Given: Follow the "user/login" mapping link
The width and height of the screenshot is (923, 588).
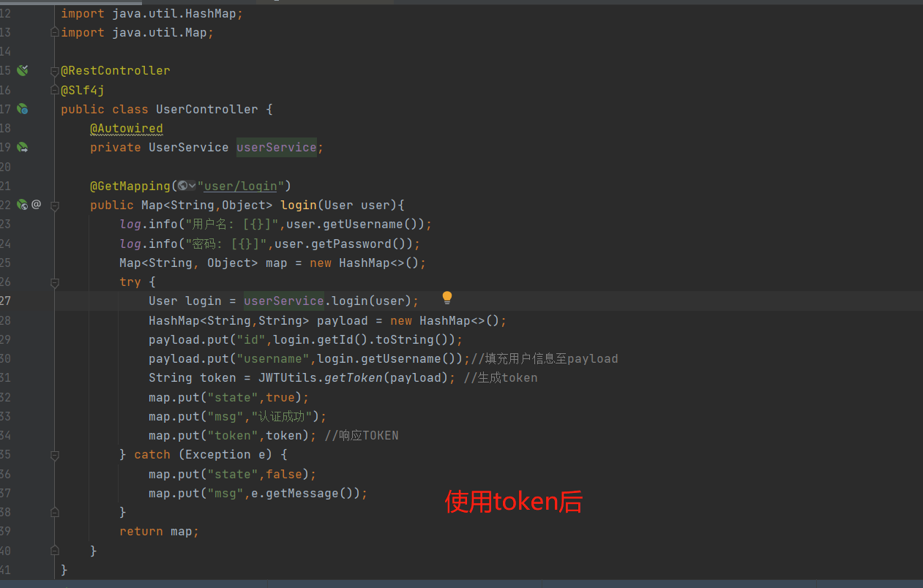Looking at the screenshot, I should 241,186.
